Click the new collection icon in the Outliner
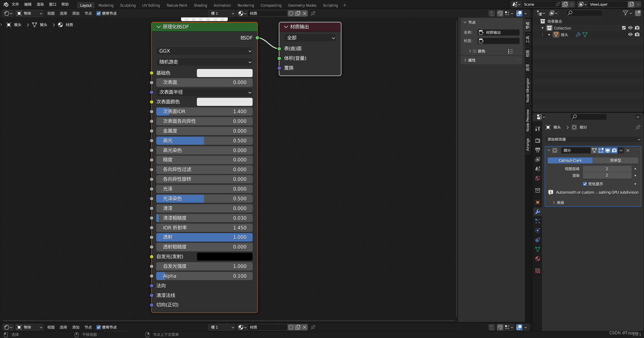The image size is (644, 338). pyautogui.click(x=639, y=13)
